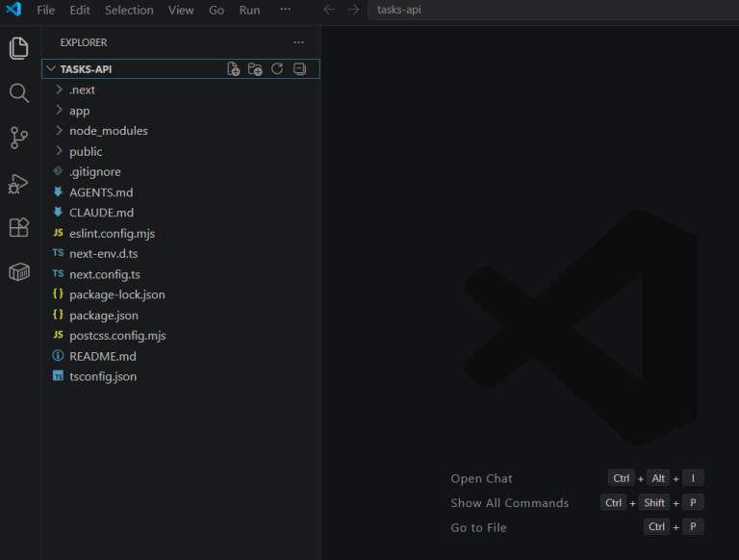
Task: Open the CLAUDE.md file name
Action: pos(101,213)
